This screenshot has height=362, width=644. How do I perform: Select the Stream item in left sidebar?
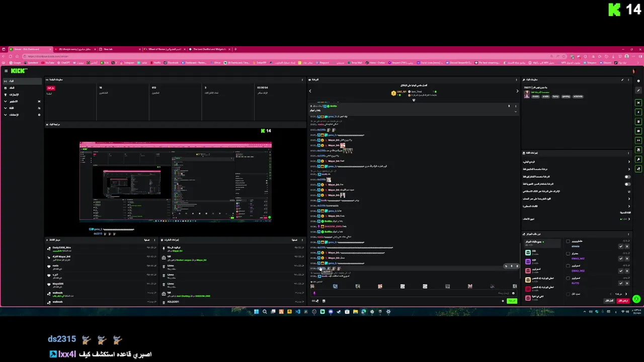[22, 81]
